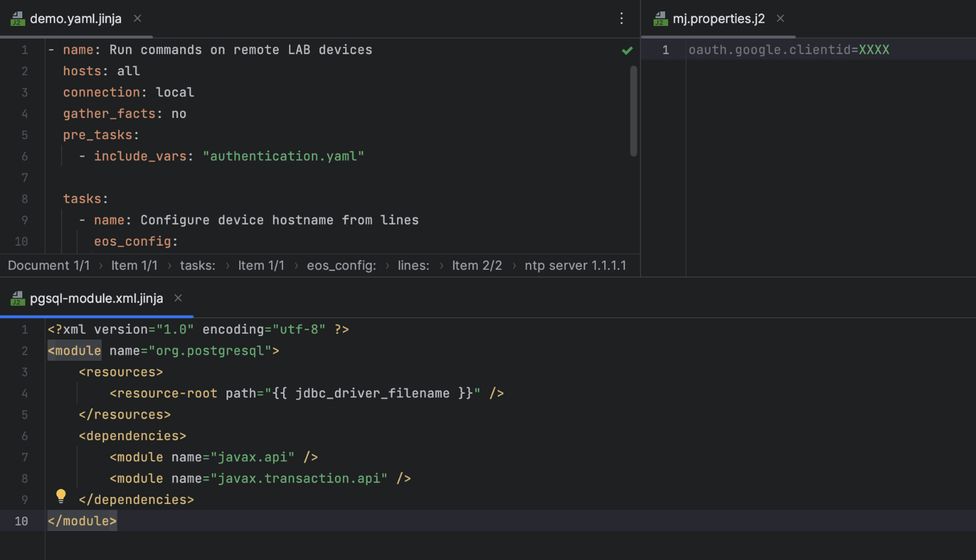Activate the pgsql-module.xml.jinja tab
This screenshot has height=560, width=976.
coord(96,299)
